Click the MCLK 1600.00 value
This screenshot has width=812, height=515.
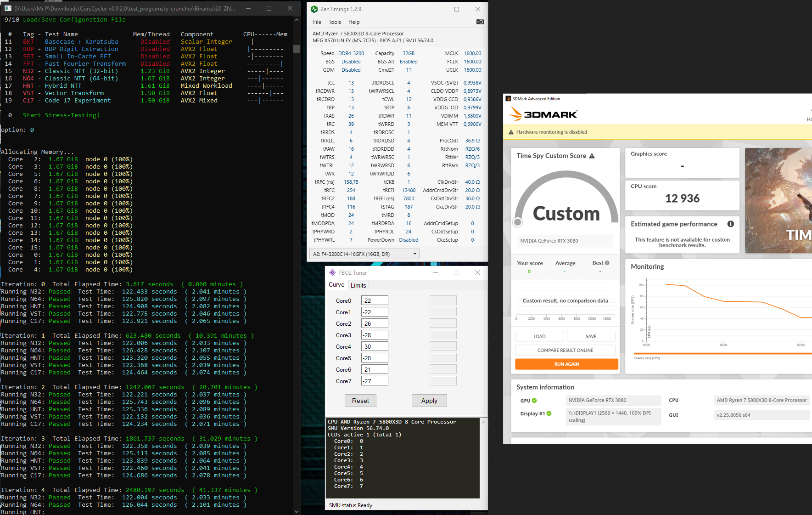[472, 53]
